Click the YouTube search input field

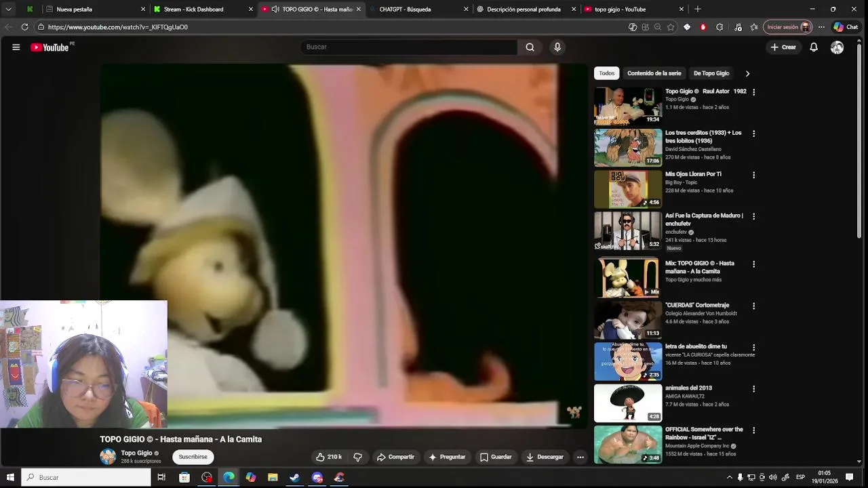pos(409,47)
